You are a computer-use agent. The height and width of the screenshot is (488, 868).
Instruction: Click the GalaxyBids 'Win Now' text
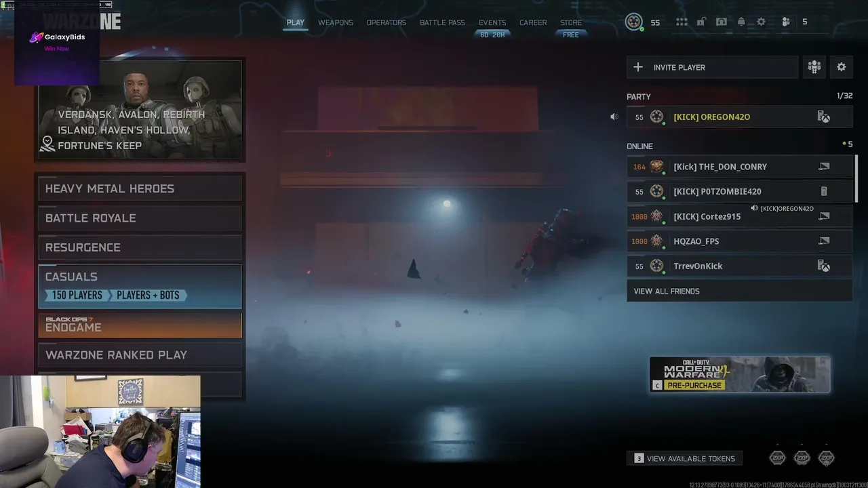tap(57, 49)
